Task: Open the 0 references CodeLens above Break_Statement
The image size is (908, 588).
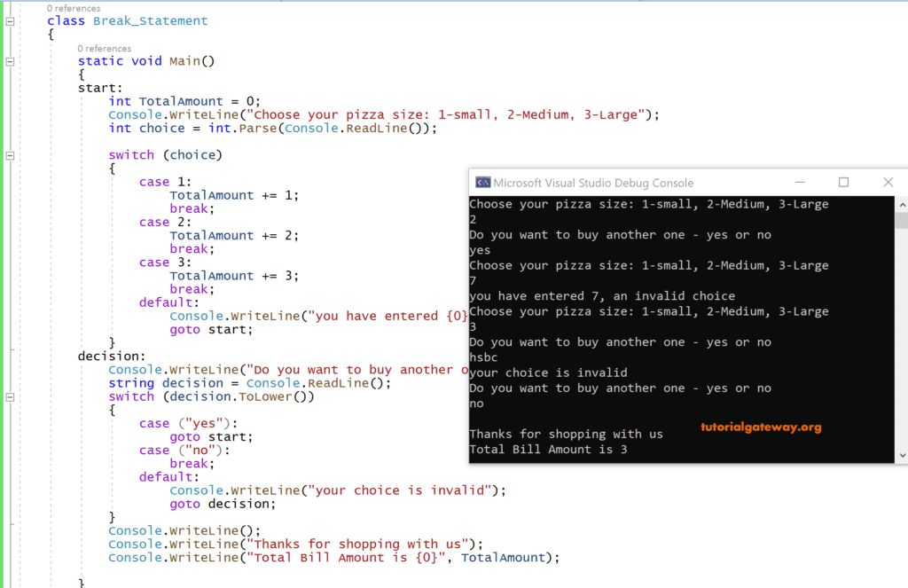Action: [74, 7]
